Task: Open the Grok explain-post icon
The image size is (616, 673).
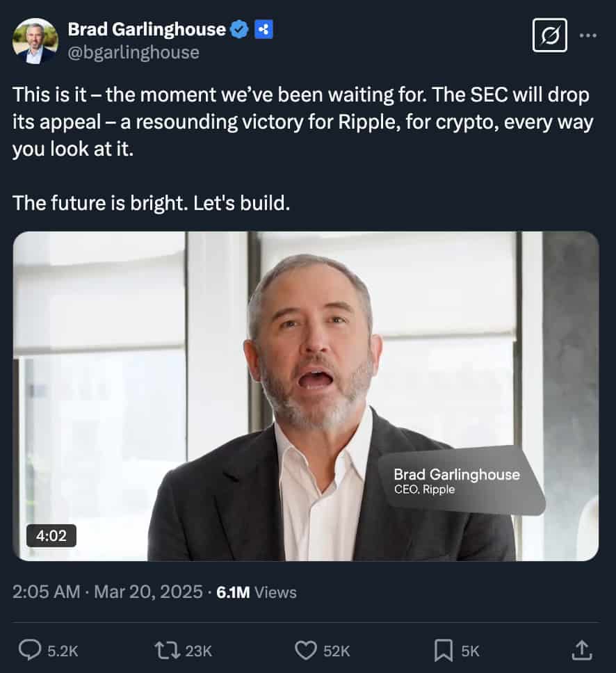Action: [549, 35]
